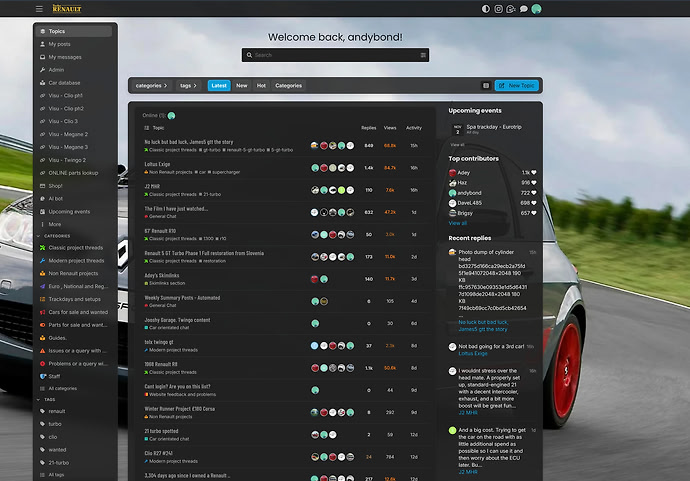Expand the tags dropdown filter

188,85
